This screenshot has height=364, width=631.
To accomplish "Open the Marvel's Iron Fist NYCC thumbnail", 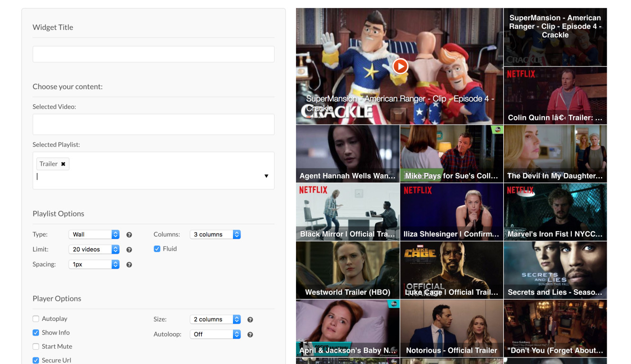I will pyautogui.click(x=555, y=212).
